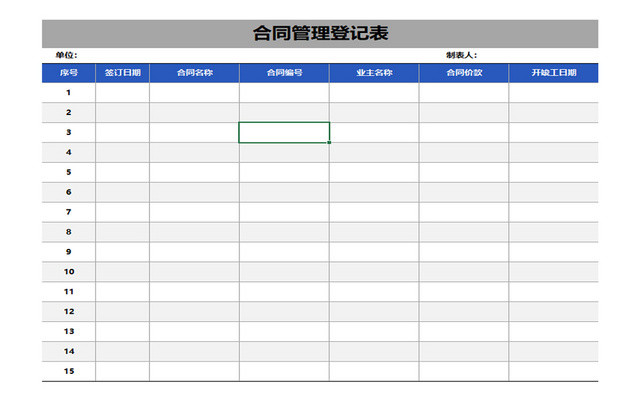Select the title cell 合同管理登记表
The image size is (640, 402).
tap(320, 33)
